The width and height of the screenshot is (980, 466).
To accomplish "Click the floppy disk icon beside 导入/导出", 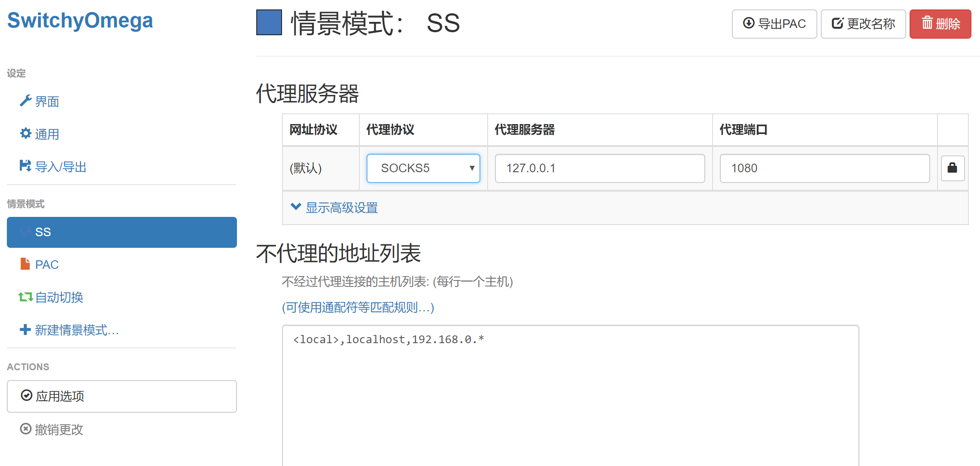I will pyautogui.click(x=25, y=166).
